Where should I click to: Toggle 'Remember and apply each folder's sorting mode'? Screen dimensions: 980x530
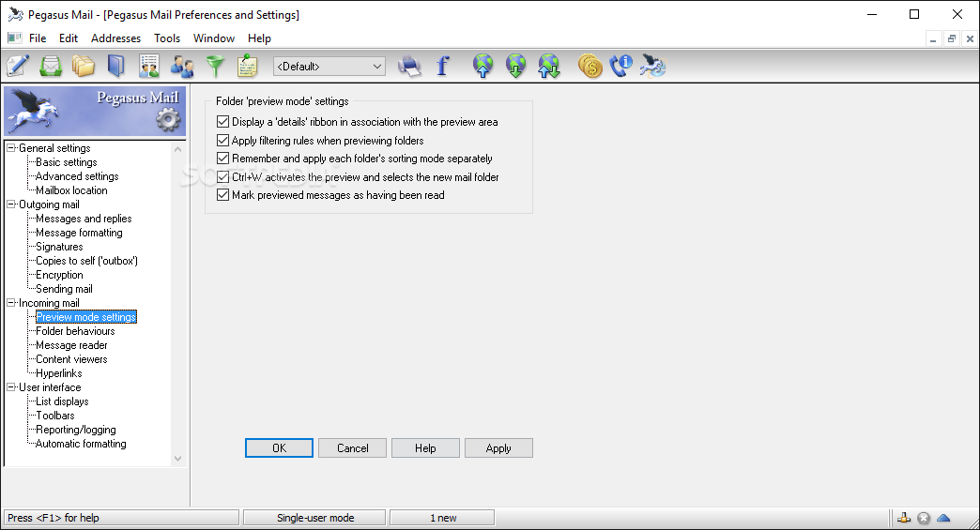222,159
